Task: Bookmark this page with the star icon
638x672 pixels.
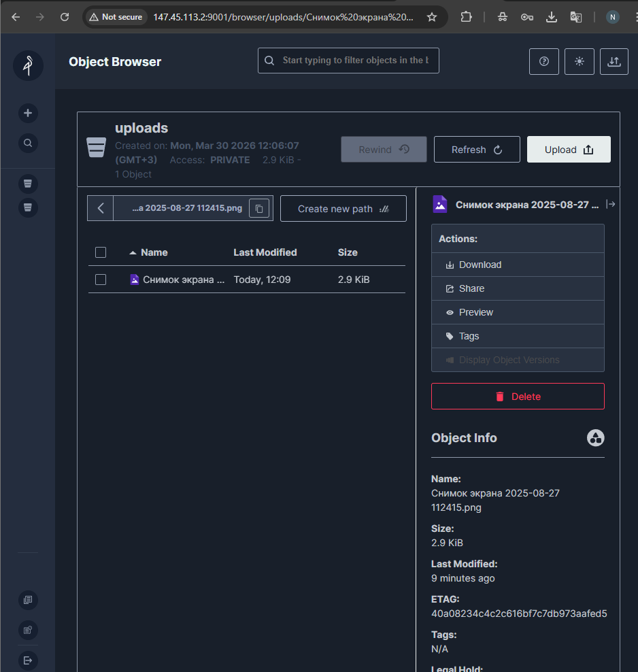Action: (x=432, y=17)
